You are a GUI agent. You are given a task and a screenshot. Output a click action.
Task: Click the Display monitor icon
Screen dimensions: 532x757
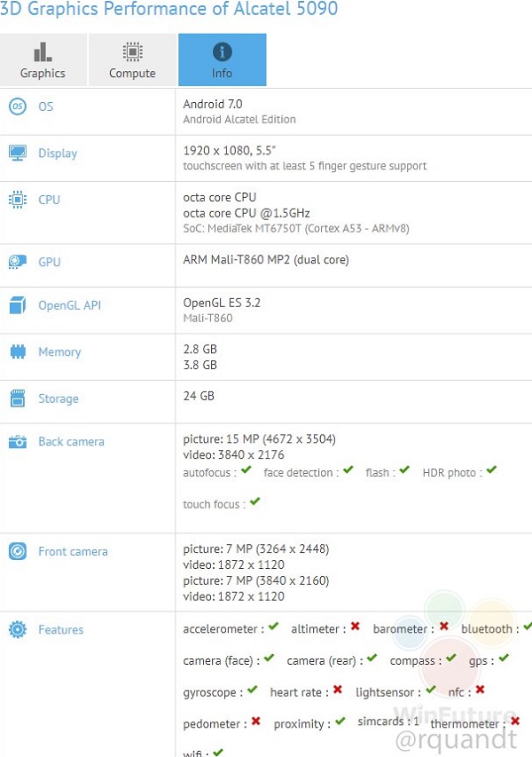pos(17,154)
